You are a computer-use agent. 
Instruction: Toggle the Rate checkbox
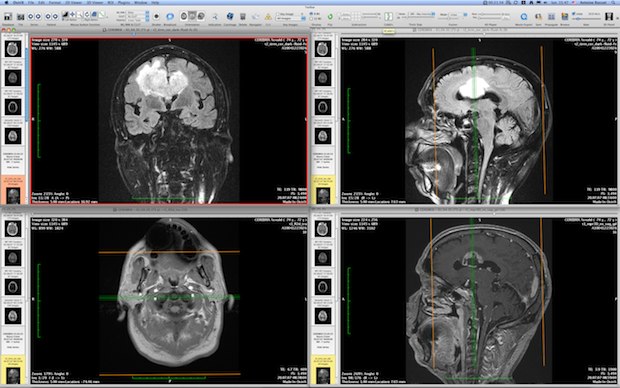coord(573,14)
